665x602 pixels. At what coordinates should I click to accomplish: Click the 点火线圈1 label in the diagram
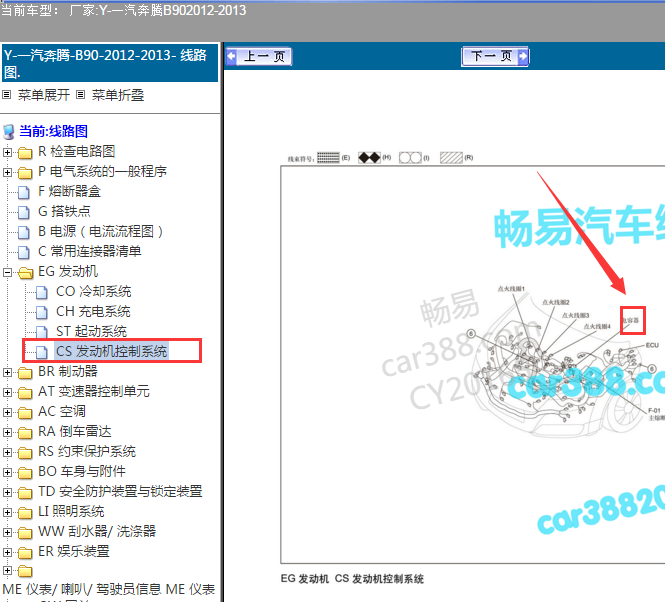pyautogui.click(x=511, y=289)
